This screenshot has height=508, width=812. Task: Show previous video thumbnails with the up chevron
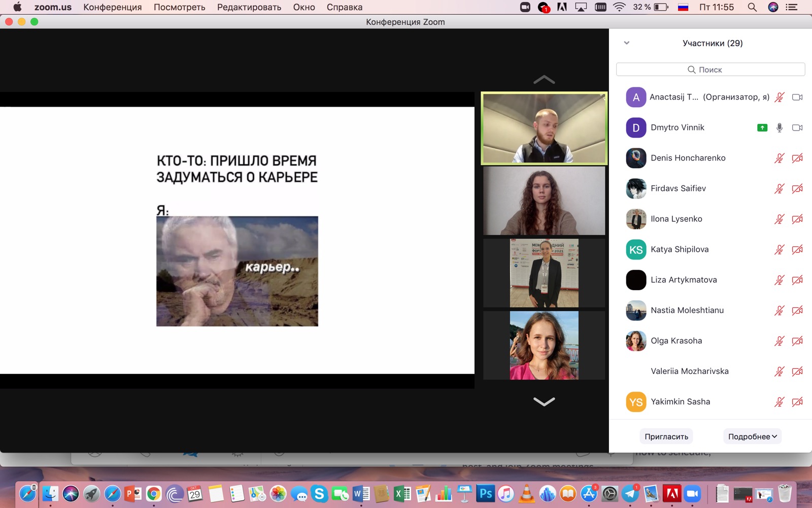coord(544,80)
